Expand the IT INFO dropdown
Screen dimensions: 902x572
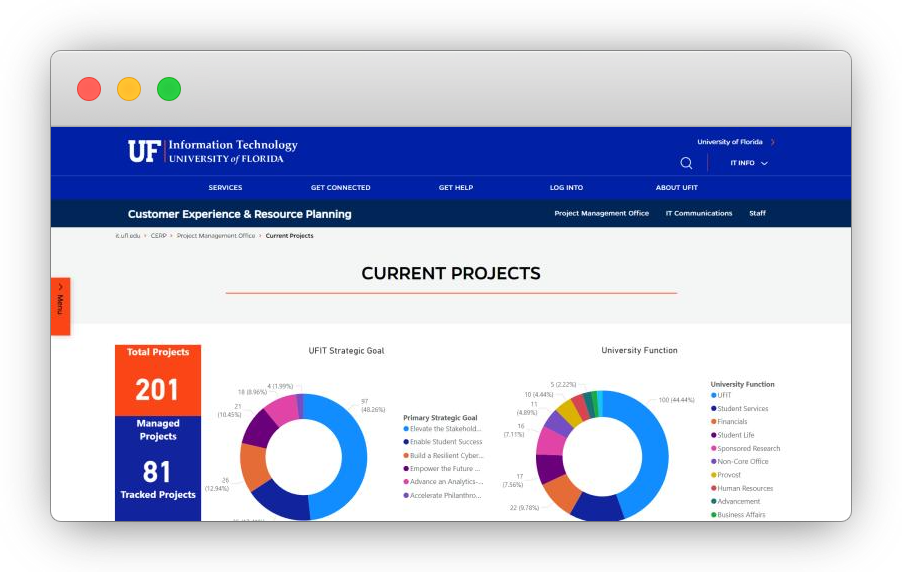749,163
